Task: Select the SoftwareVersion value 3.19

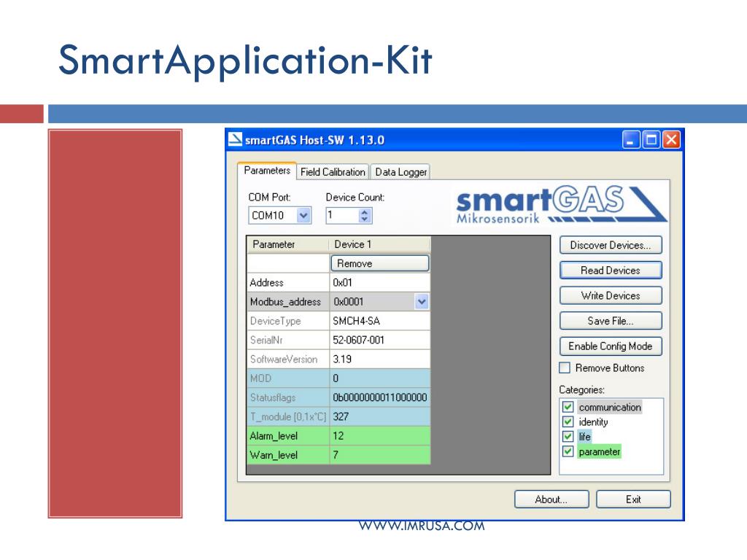Action: pos(379,359)
